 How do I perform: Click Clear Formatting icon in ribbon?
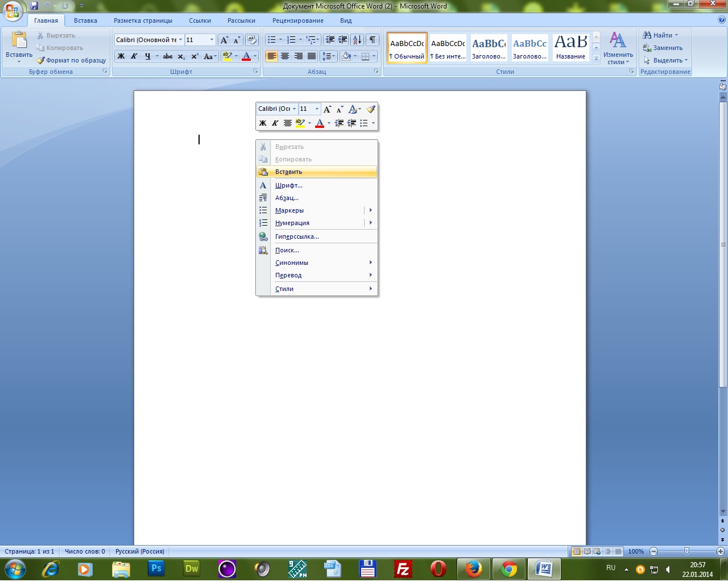pyautogui.click(x=253, y=40)
